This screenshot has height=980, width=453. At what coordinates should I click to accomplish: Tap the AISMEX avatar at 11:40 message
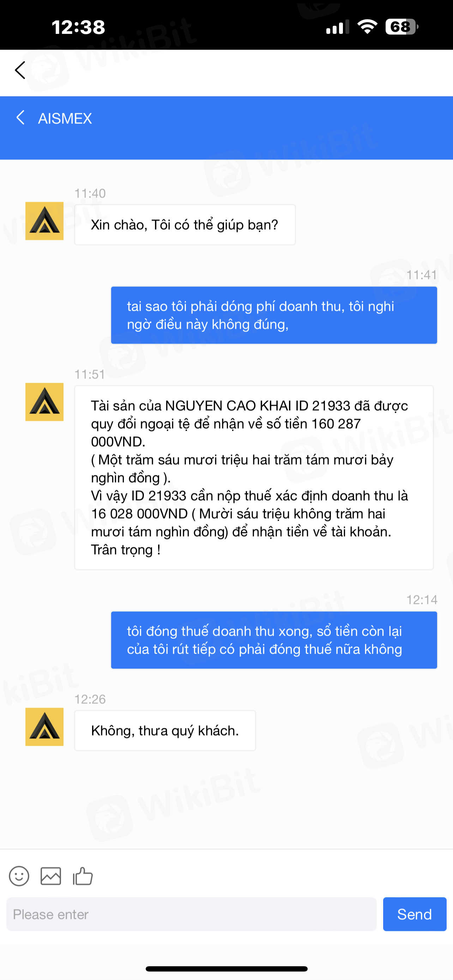tap(44, 221)
